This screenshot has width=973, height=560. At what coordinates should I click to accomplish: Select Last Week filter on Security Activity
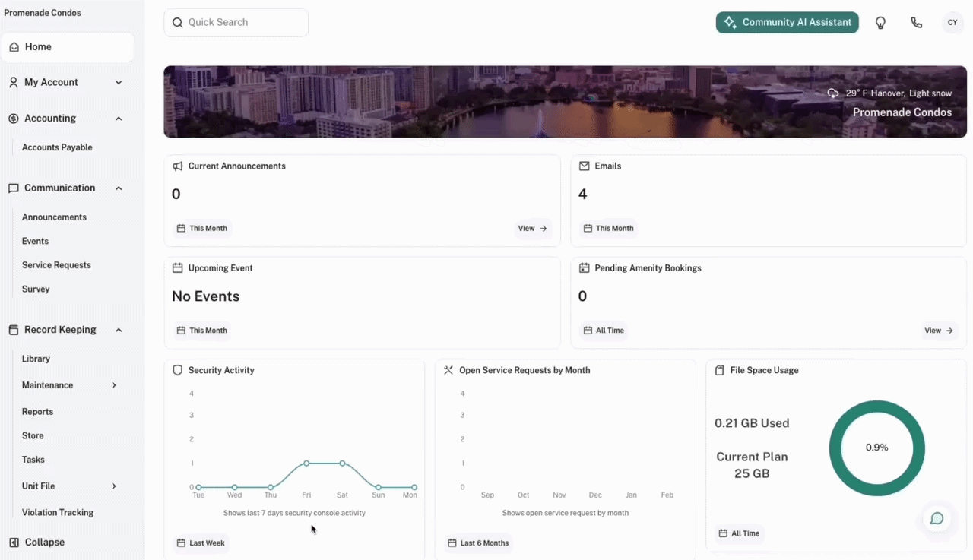click(201, 543)
